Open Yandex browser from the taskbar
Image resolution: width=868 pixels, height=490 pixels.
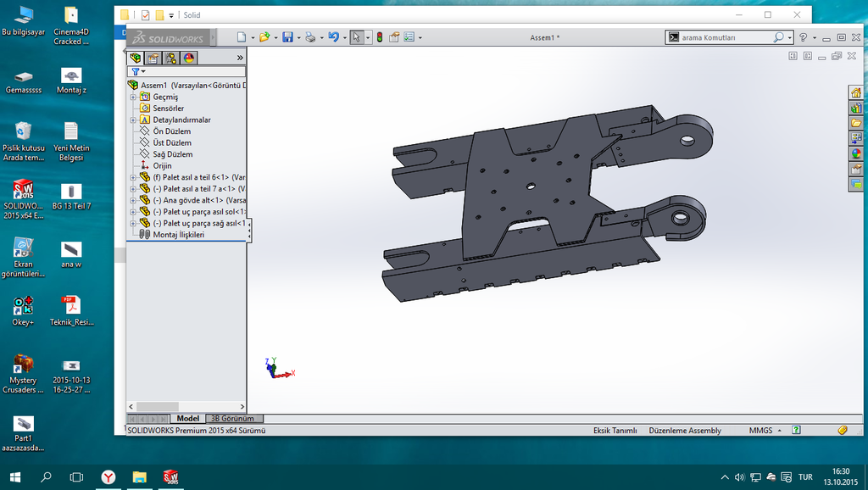[108, 477]
